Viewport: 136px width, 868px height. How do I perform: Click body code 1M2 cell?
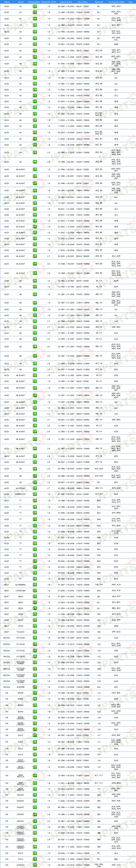[x=99, y=632]
